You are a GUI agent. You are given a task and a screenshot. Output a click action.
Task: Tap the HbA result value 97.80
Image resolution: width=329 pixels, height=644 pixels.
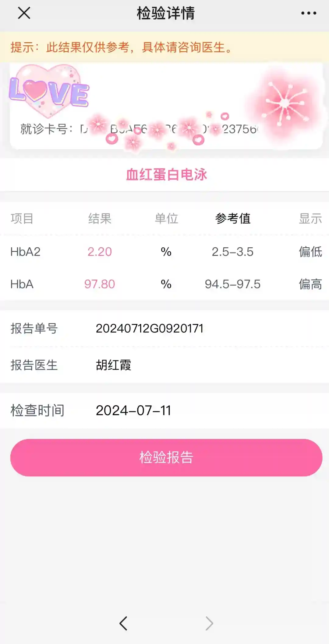(100, 284)
